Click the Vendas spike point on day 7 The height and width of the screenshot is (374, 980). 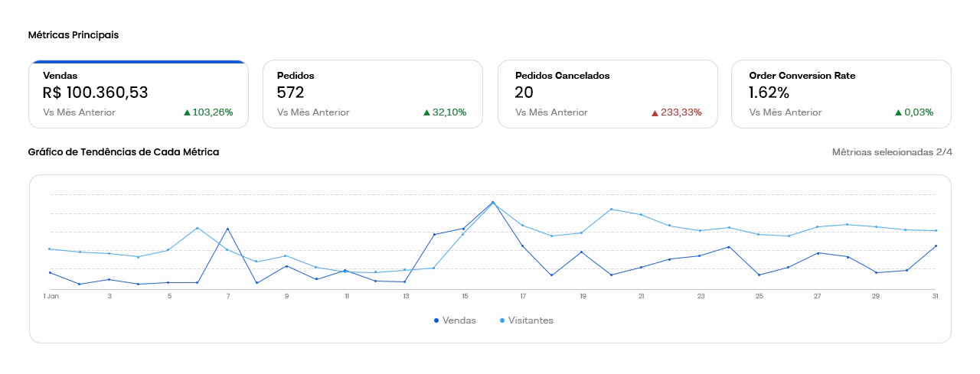[x=227, y=229]
